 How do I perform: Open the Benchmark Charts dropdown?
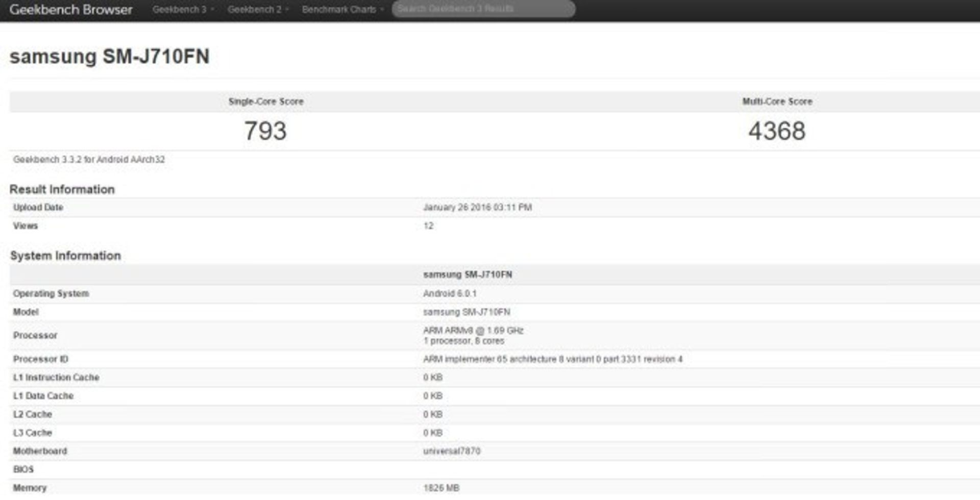coord(342,10)
